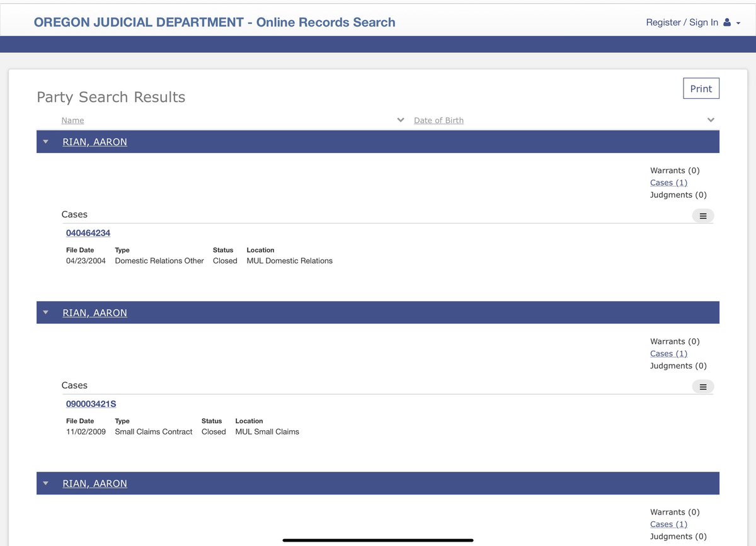
Task: Go to Oregon Judicial Department site title
Action: (214, 22)
